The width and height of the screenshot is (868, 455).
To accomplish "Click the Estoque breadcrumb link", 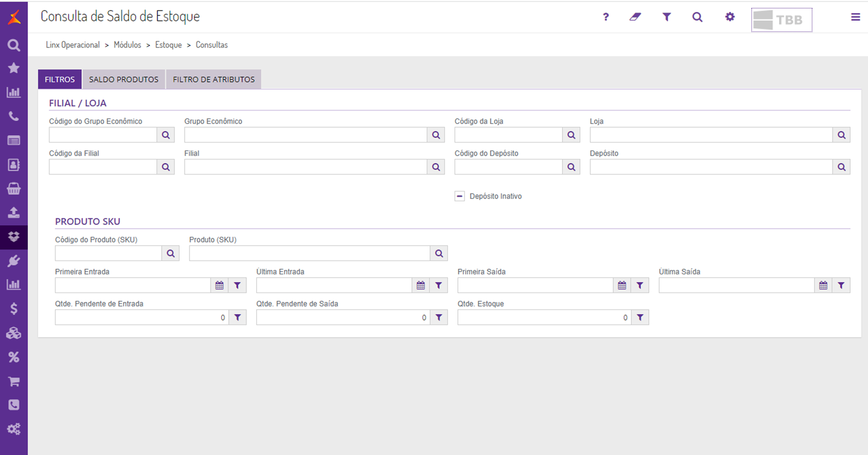I will coord(168,45).
